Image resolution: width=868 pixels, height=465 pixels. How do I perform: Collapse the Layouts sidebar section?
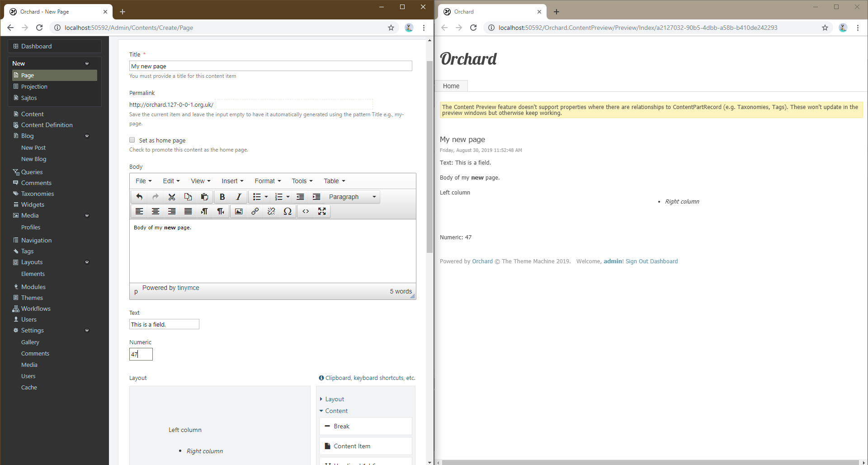tap(87, 262)
